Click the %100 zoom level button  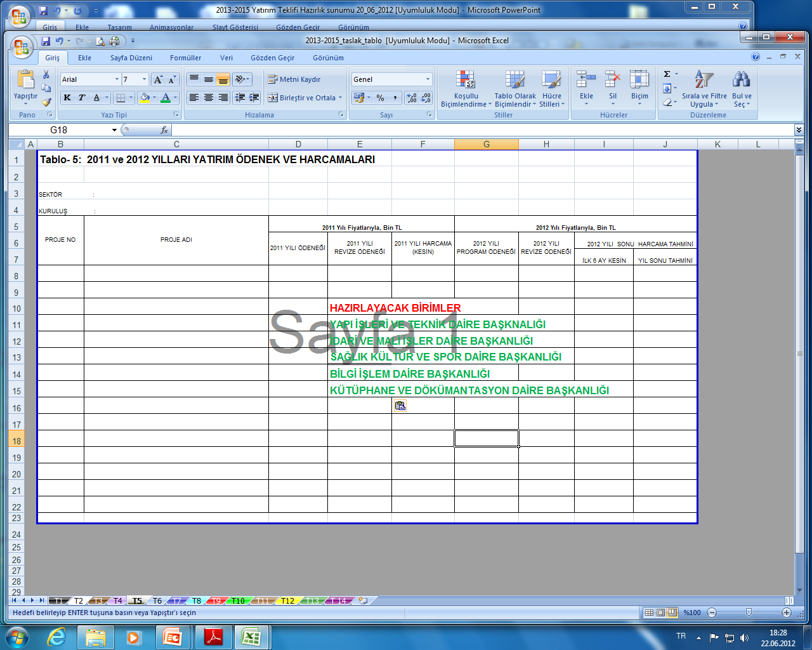click(x=692, y=613)
